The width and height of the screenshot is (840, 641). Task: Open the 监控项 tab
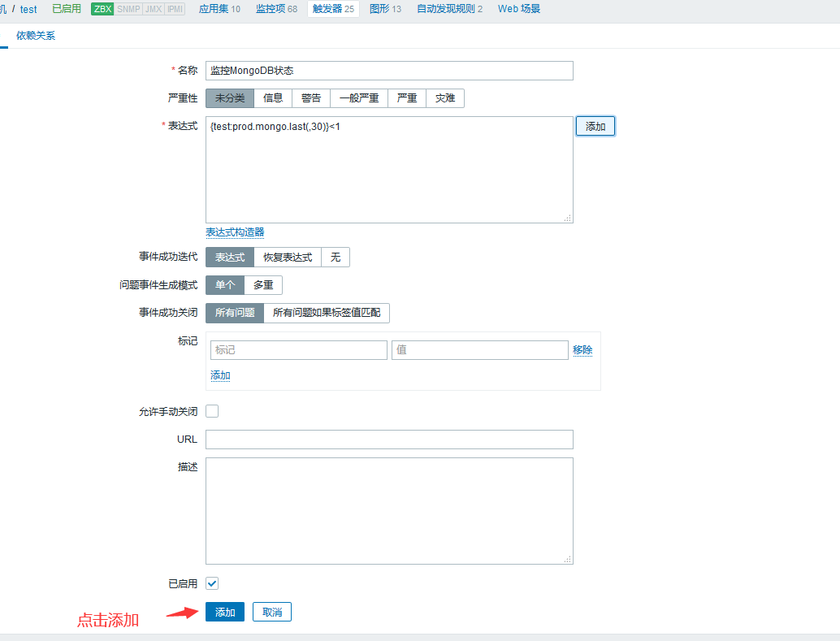[276, 9]
